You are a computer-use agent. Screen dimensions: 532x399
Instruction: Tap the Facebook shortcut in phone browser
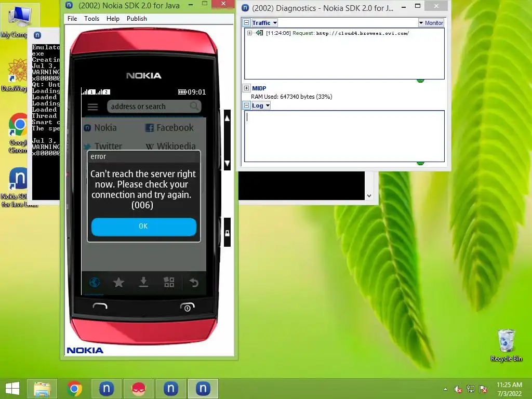169,128
